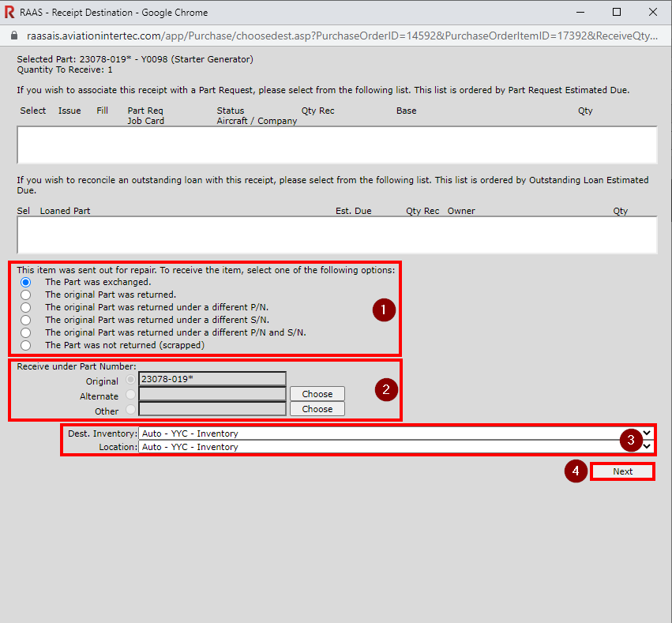Select the Other part number radio button

point(130,410)
